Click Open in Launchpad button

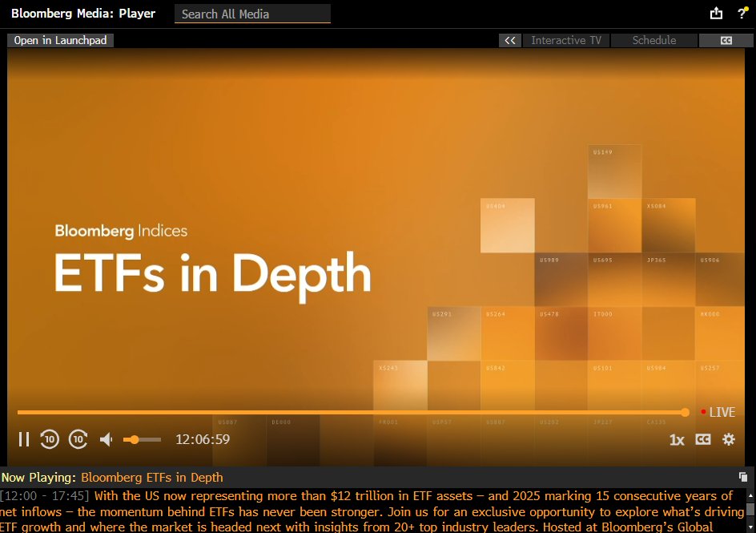point(60,40)
